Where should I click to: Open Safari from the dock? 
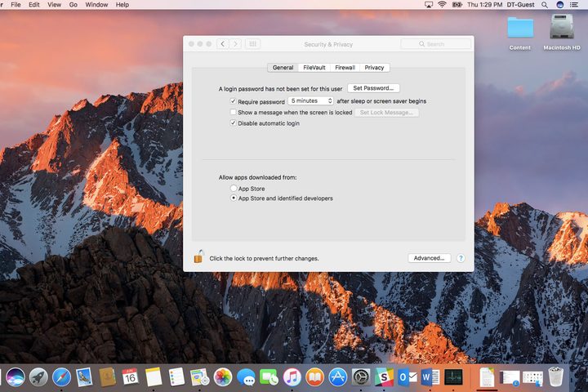[61, 377]
